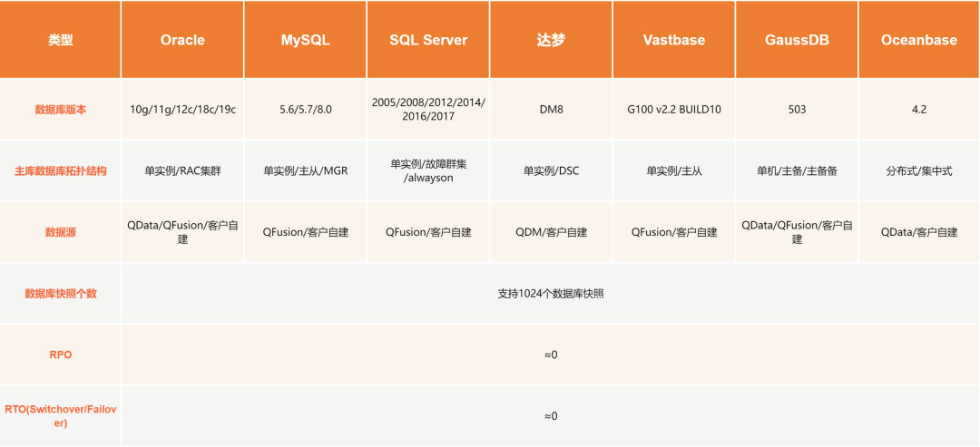
Task: Click the 2005/2008/2012/2014/2016/2017 cell
Action: 428,109
